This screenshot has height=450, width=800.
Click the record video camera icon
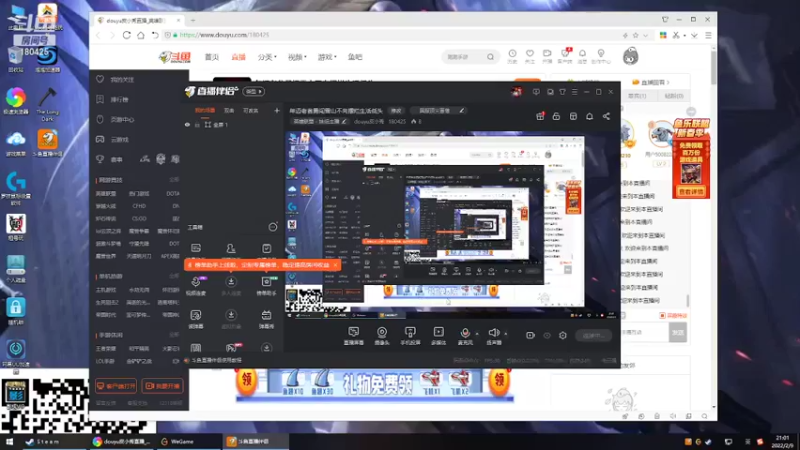(530, 335)
